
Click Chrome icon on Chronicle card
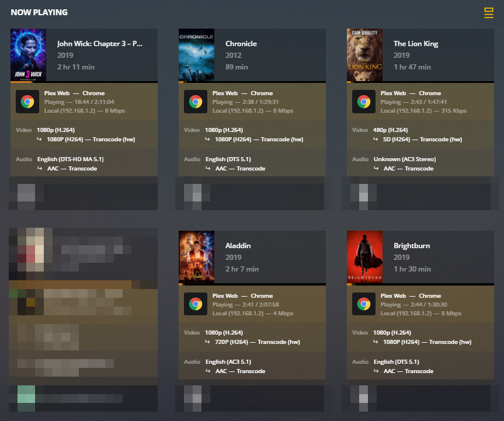[196, 102]
